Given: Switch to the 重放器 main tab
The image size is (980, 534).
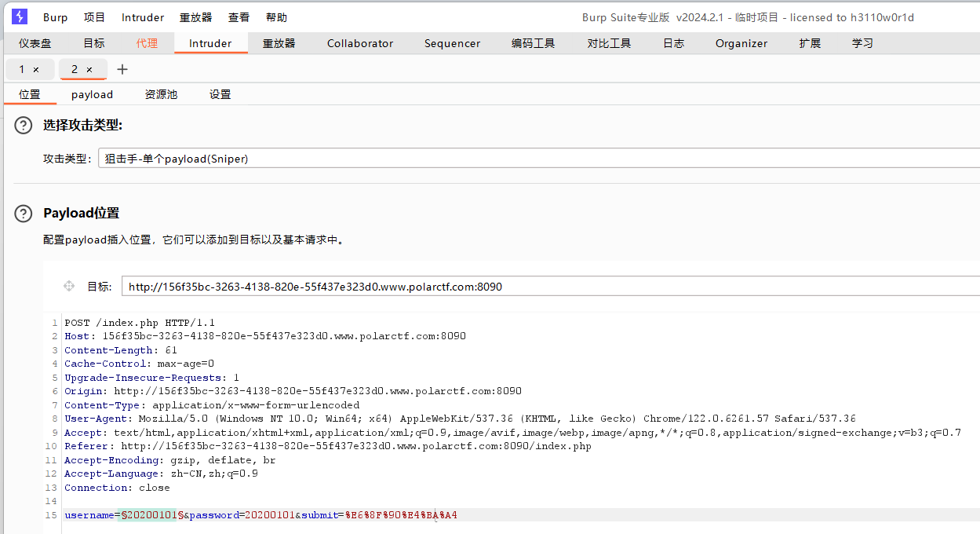Looking at the screenshot, I should pos(279,43).
